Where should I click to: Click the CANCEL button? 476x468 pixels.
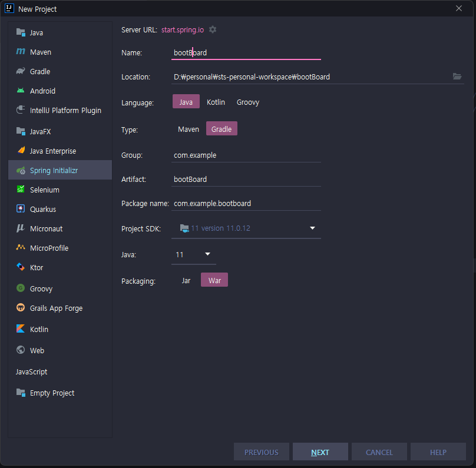click(x=379, y=452)
